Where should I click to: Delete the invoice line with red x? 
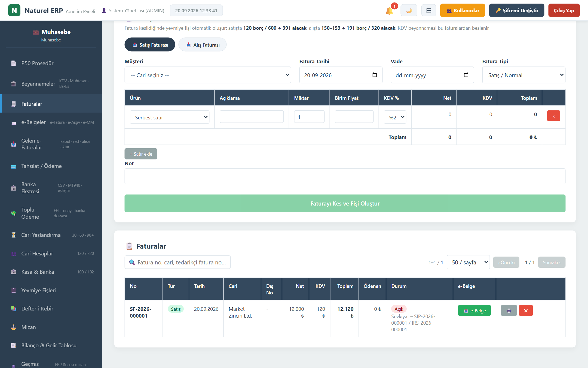[553, 116]
